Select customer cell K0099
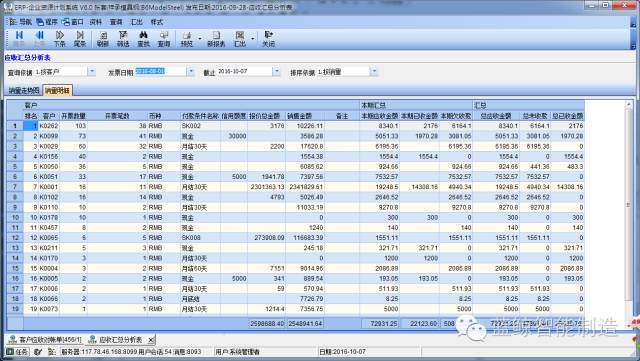The image size is (640, 361). (x=49, y=136)
